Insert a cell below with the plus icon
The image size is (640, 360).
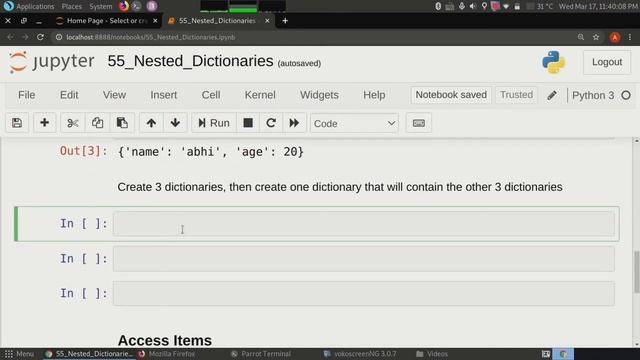[44, 123]
